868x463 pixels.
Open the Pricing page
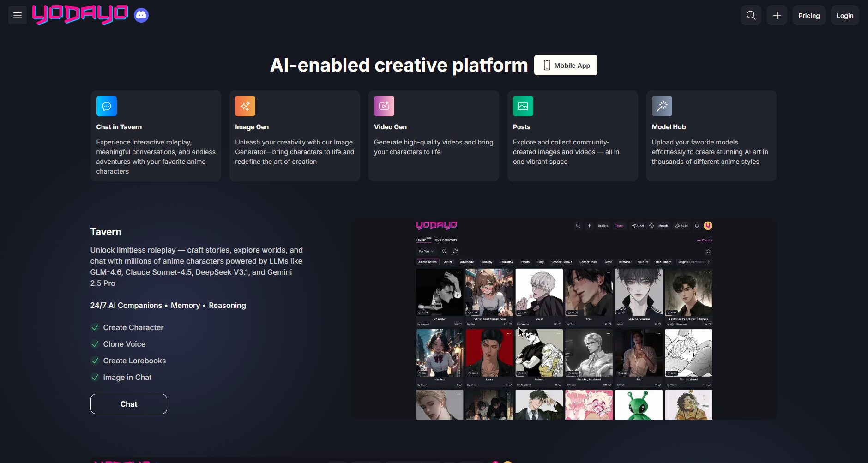[x=808, y=15]
